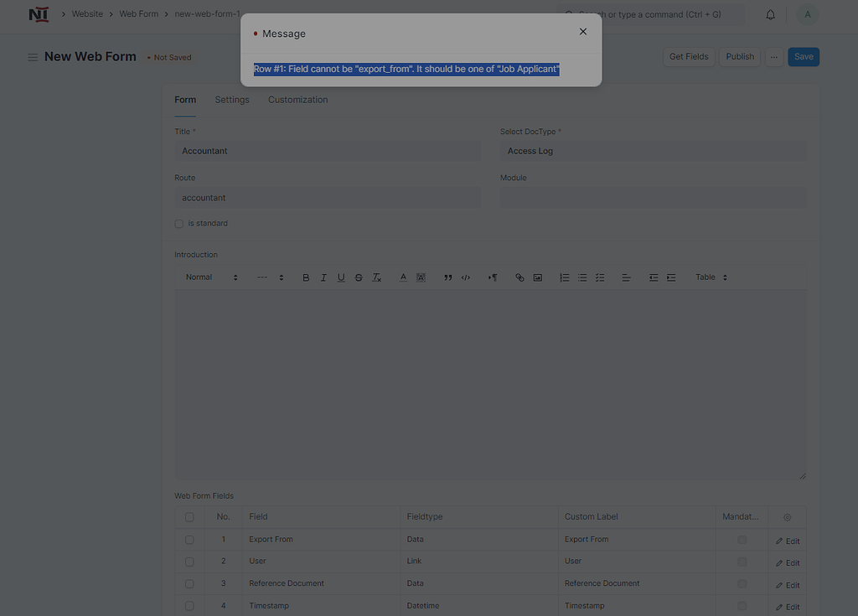The height and width of the screenshot is (616, 858).
Task: Toggle underline formatting
Action: (341, 277)
